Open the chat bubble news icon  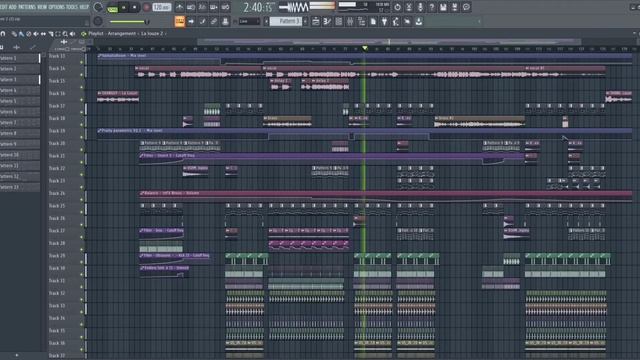coord(466,7)
